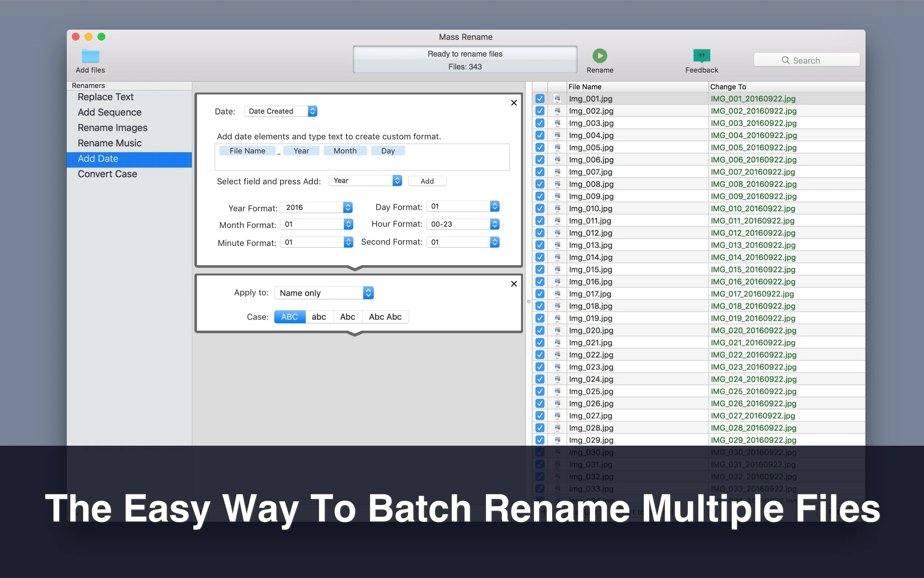924x578 pixels.
Task: Select the lowercase abc case option
Action: click(x=319, y=317)
